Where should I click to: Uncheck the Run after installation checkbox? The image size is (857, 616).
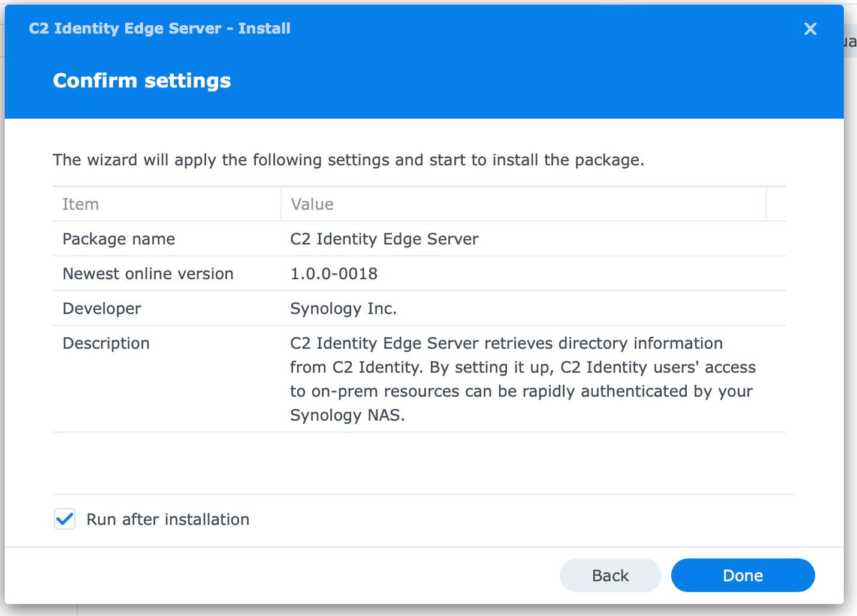(x=65, y=519)
